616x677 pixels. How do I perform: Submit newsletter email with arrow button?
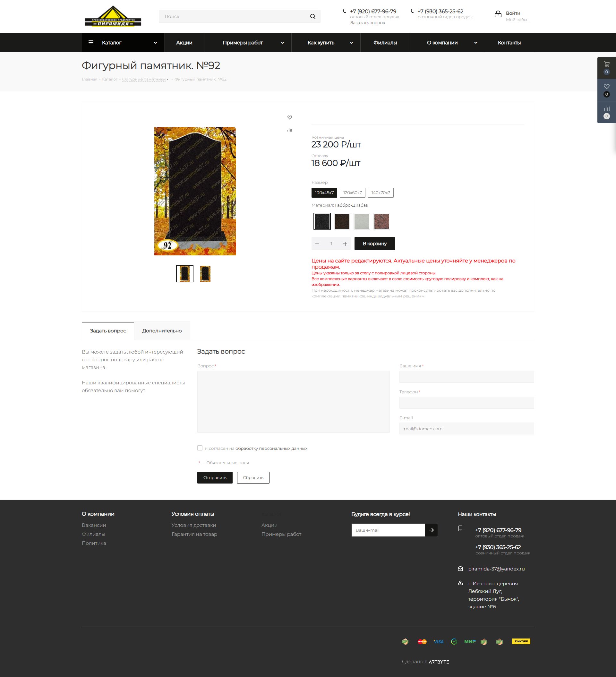click(x=431, y=530)
